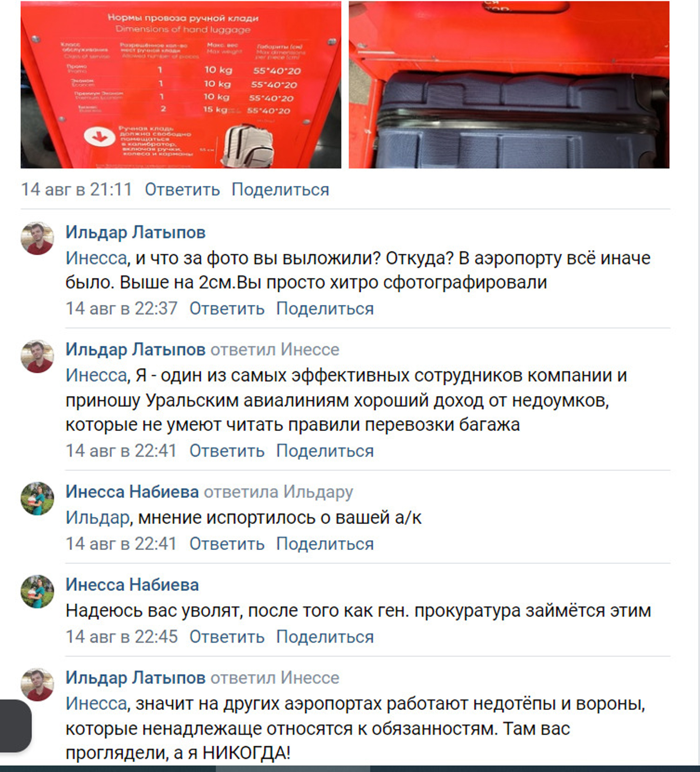This screenshot has width=700, height=772.
Task: Click the 14 авг в 22:45 timestamp
Action: (x=122, y=637)
